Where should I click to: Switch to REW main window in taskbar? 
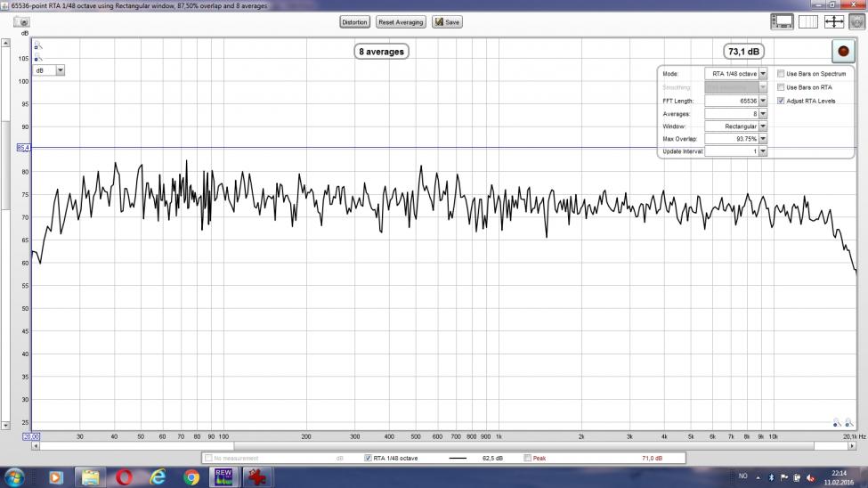(223, 477)
